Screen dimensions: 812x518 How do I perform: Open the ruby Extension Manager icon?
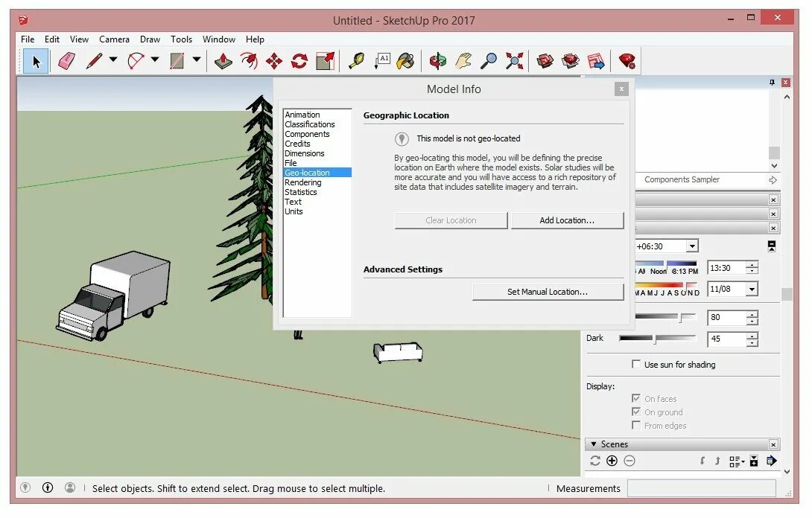click(627, 62)
